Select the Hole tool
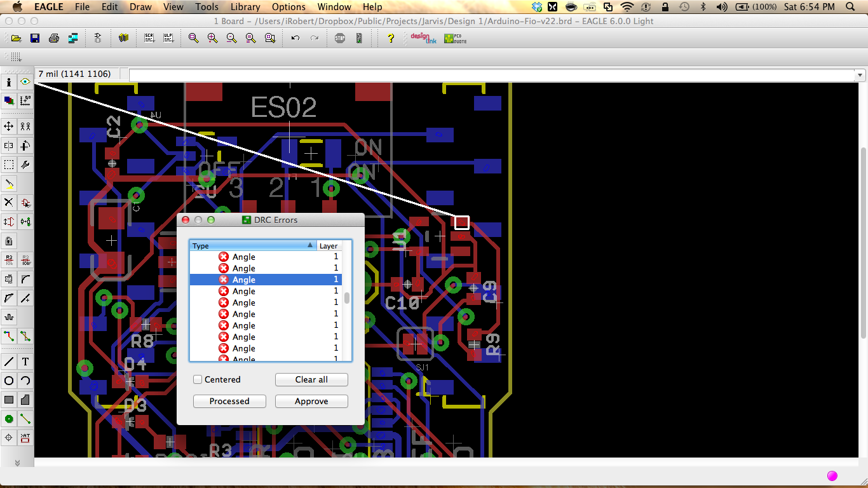Image resolution: width=868 pixels, height=488 pixels. [x=9, y=438]
